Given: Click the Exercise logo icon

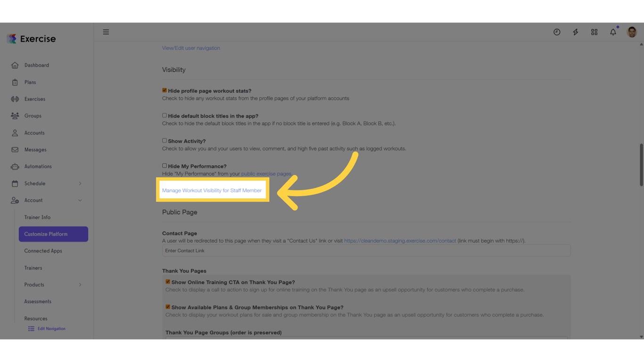Looking at the screenshot, I should pos(12,39).
